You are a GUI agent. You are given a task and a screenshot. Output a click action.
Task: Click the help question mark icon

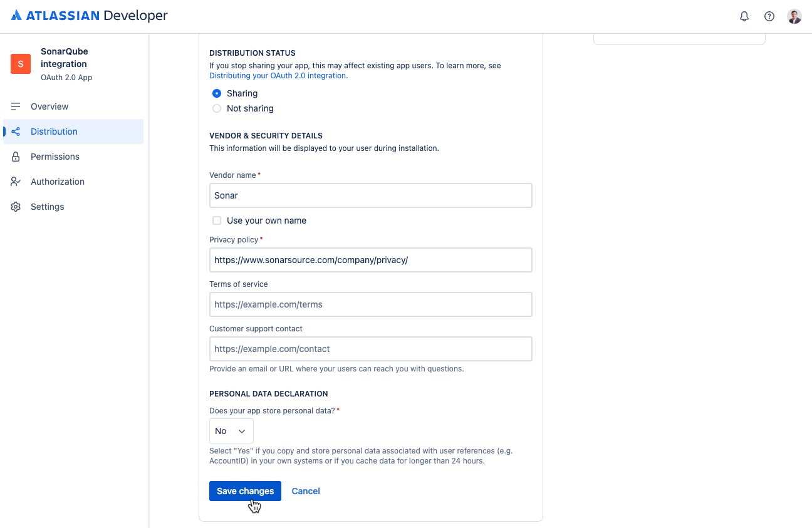769,16
